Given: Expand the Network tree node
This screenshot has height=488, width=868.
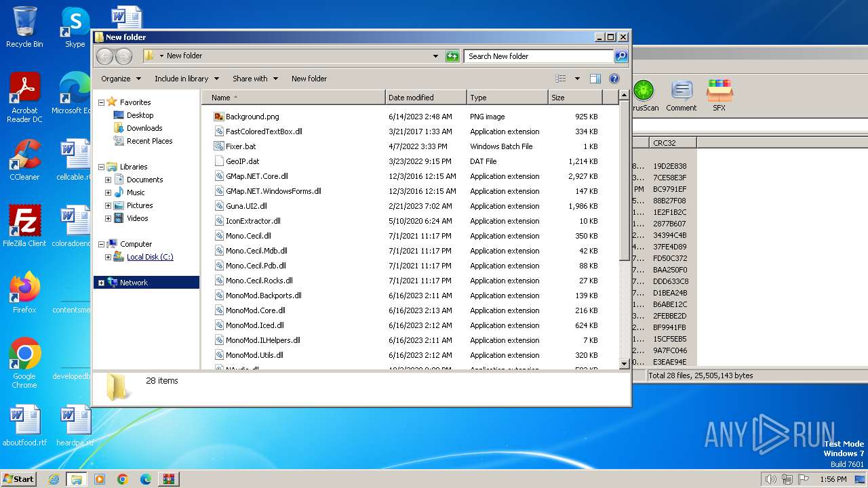Looking at the screenshot, I should [x=101, y=283].
